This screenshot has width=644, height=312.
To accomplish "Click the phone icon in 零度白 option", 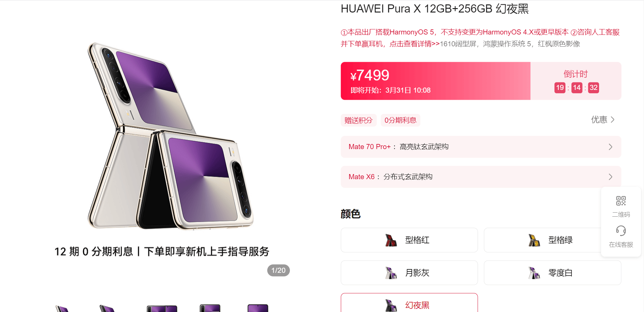I will point(534,273).
